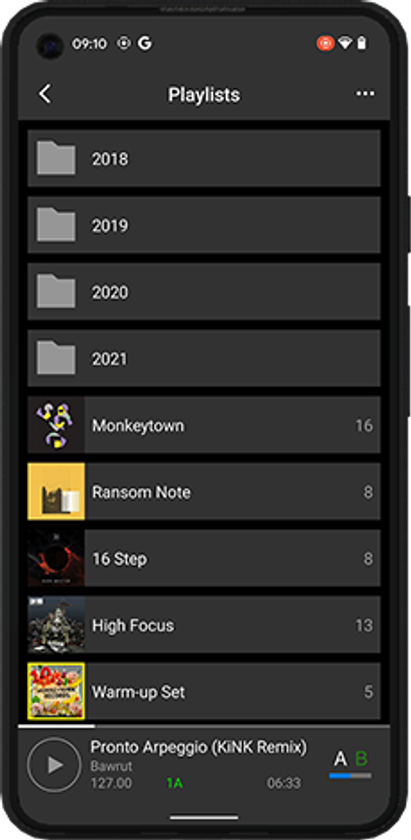The image size is (411, 840).
Task: Tap the Pronto Arpeggio (KiNK Remix) track title
Action: [x=199, y=747]
